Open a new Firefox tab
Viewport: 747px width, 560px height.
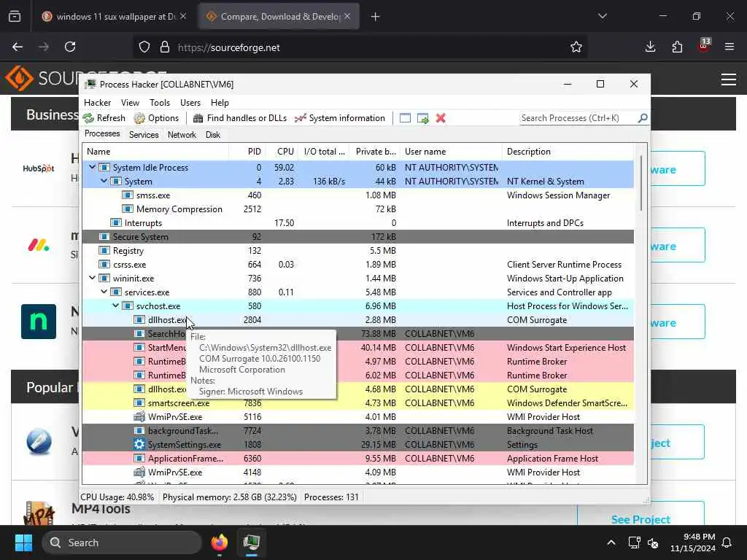tap(376, 17)
